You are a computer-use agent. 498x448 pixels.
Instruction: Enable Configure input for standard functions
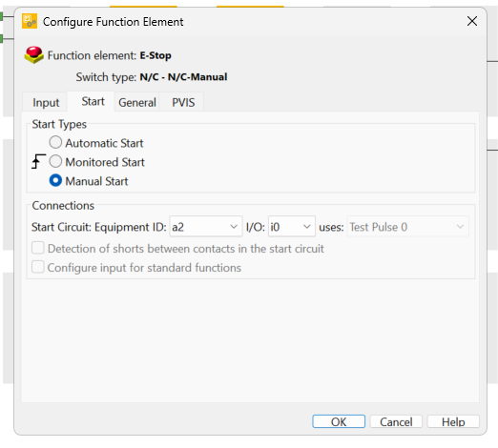click(38, 267)
